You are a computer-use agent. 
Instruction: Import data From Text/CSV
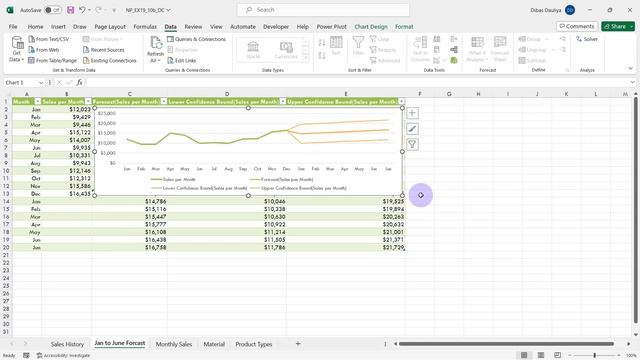[x=49, y=39]
